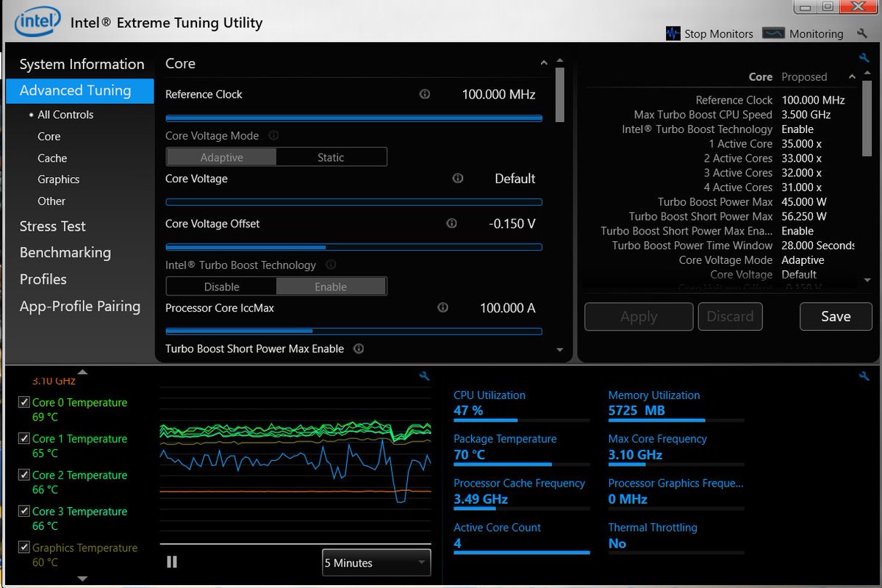The image size is (882, 588).
Task: Select Advanced Tuning in the sidebar
Action: (x=80, y=90)
